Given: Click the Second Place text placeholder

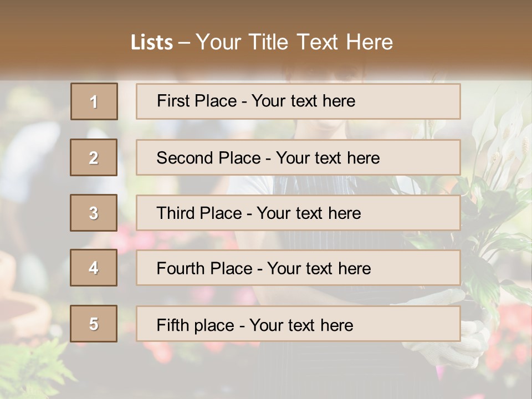Looking at the screenshot, I should pyautogui.click(x=298, y=157).
